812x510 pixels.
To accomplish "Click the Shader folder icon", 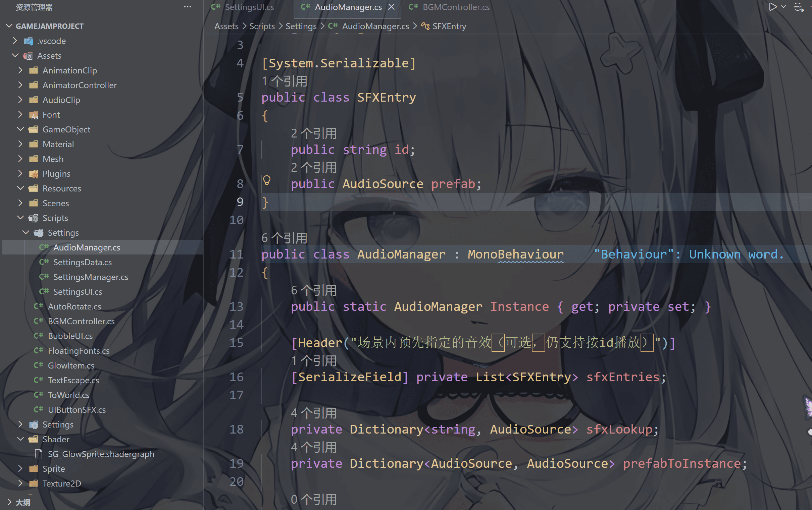I will coord(33,439).
